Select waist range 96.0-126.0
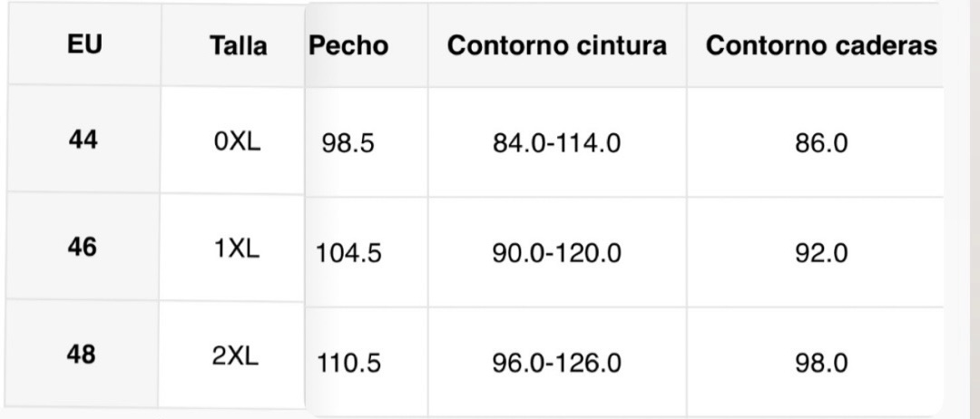The width and height of the screenshot is (980, 419). click(x=556, y=364)
